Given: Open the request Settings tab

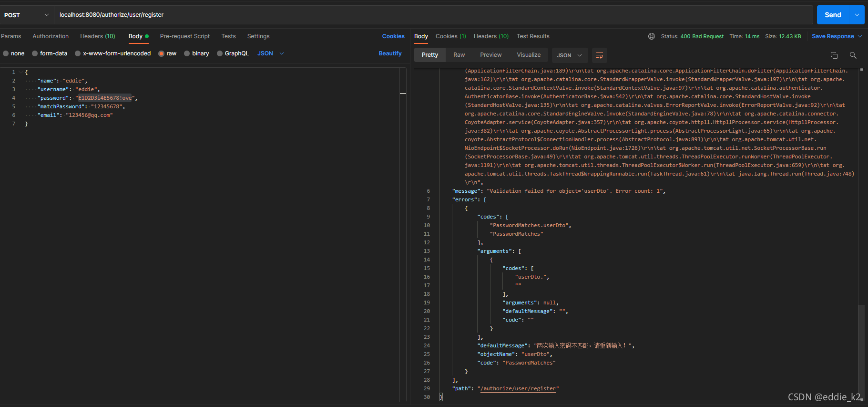Looking at the screenshot, I should coord(258,36).
